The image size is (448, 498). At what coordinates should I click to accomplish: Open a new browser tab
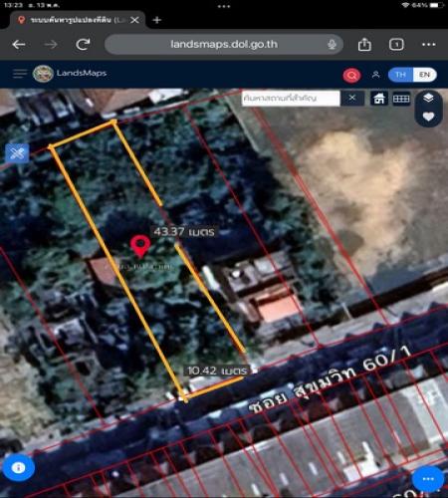[x=157, y=20]
